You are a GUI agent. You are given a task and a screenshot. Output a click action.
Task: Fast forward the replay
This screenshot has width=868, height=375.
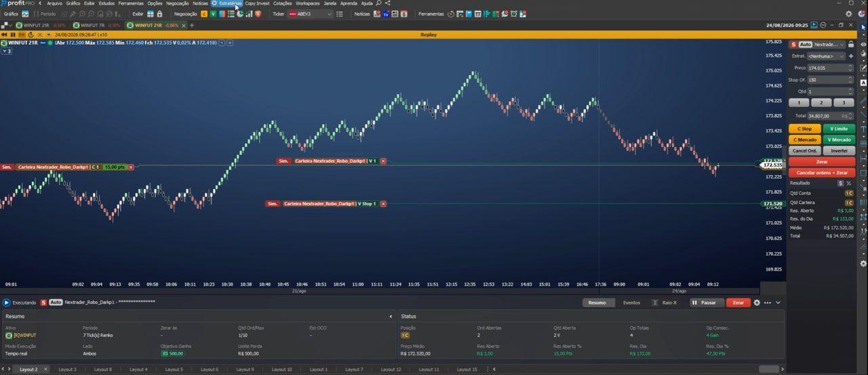[x=22, y=35]
